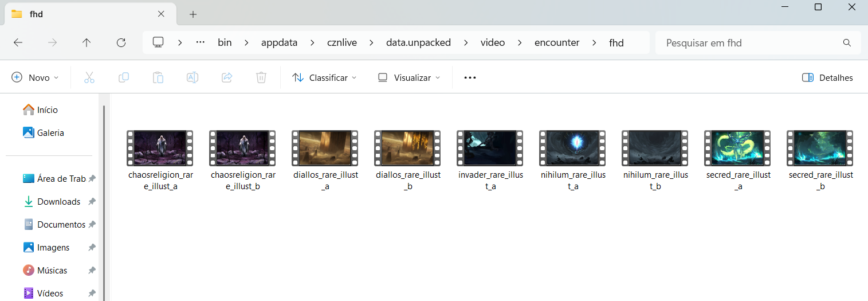Add a new tab with plus icon
Screen dimensions: 868x301
[193, 14]
